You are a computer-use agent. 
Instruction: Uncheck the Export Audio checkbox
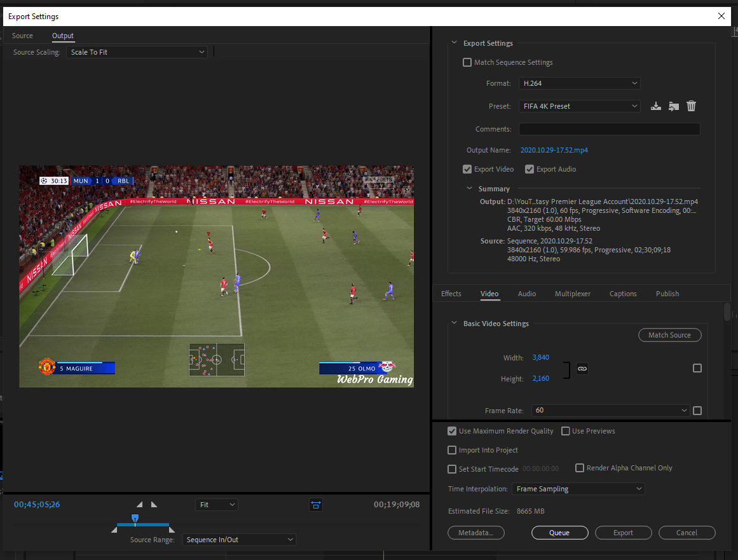[530, 169]
